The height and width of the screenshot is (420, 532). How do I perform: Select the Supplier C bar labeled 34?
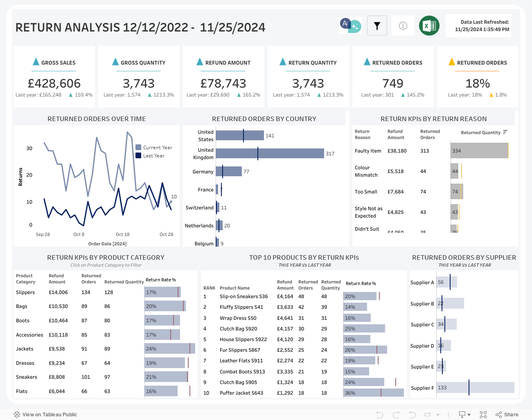[446, 324]
